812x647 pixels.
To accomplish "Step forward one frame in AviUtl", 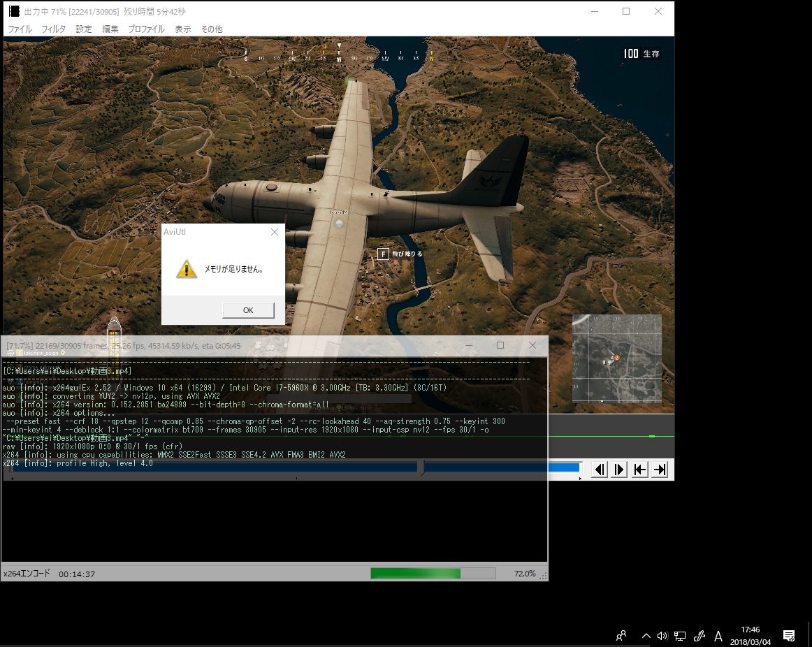I will coord(619,470).
